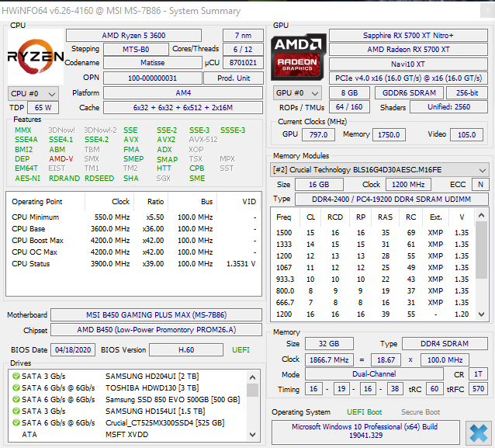Click the drives list scrollbar thumb
Screen dimensions: 495x448
tap(252, 390)
